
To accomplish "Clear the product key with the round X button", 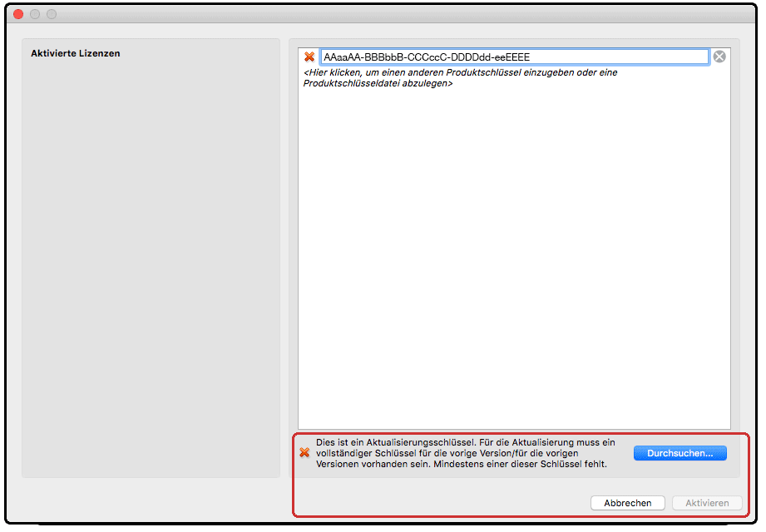I will (x=719, y=57).
